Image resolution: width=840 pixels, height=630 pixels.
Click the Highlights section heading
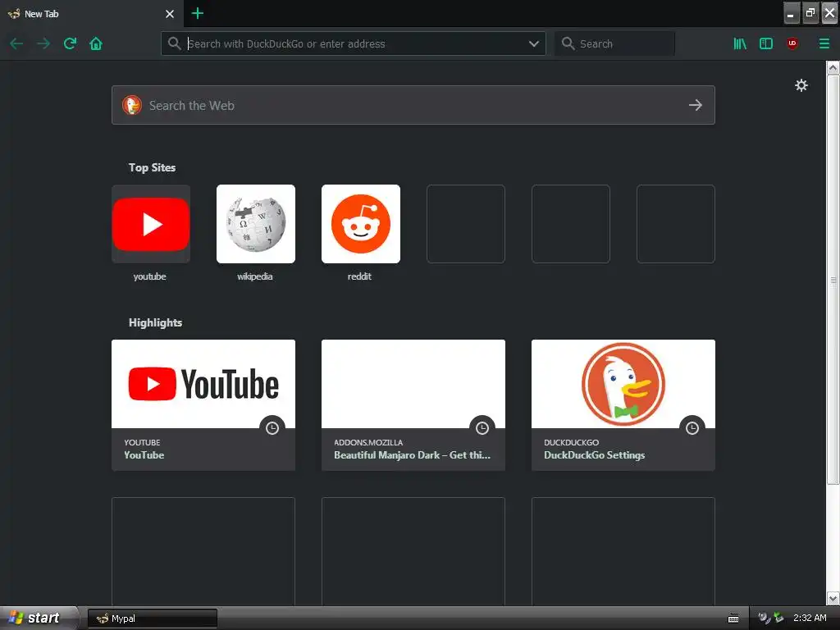[x=155, y=322]
